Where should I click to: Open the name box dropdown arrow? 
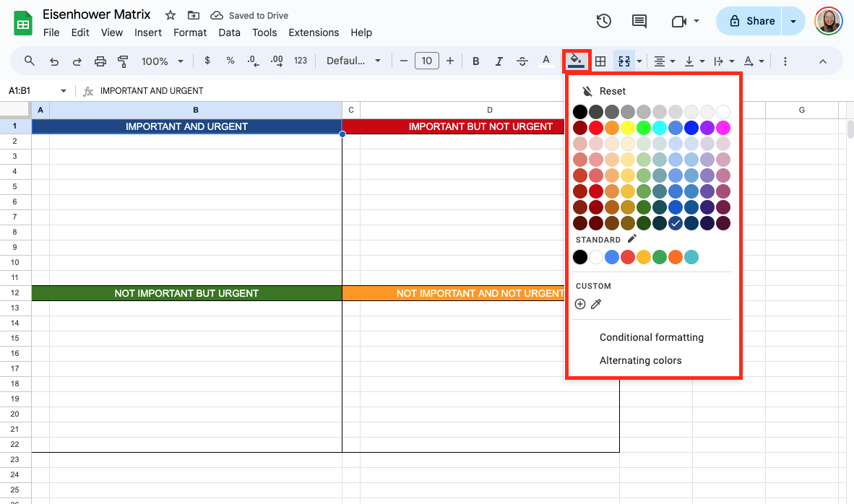tap(64, 91)
